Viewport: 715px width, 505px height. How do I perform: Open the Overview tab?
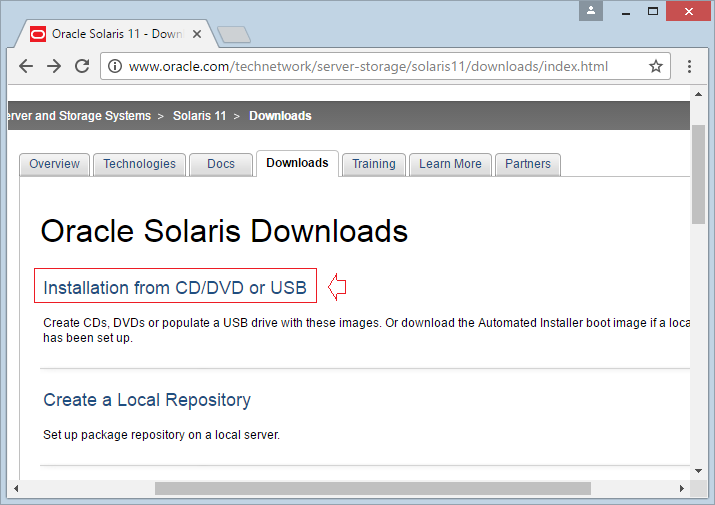click(x=54, y=164)
